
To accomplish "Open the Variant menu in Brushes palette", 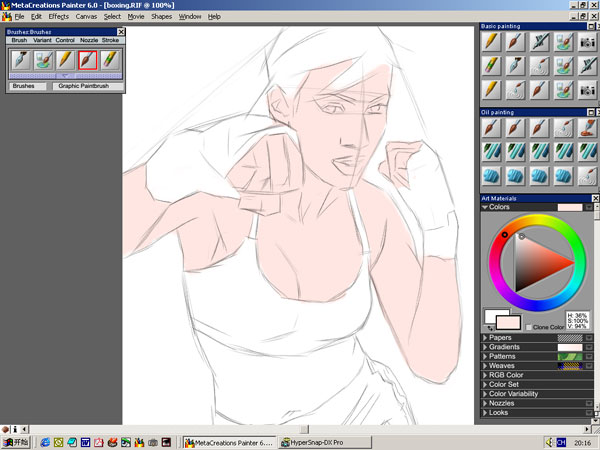I will (42, 40).
